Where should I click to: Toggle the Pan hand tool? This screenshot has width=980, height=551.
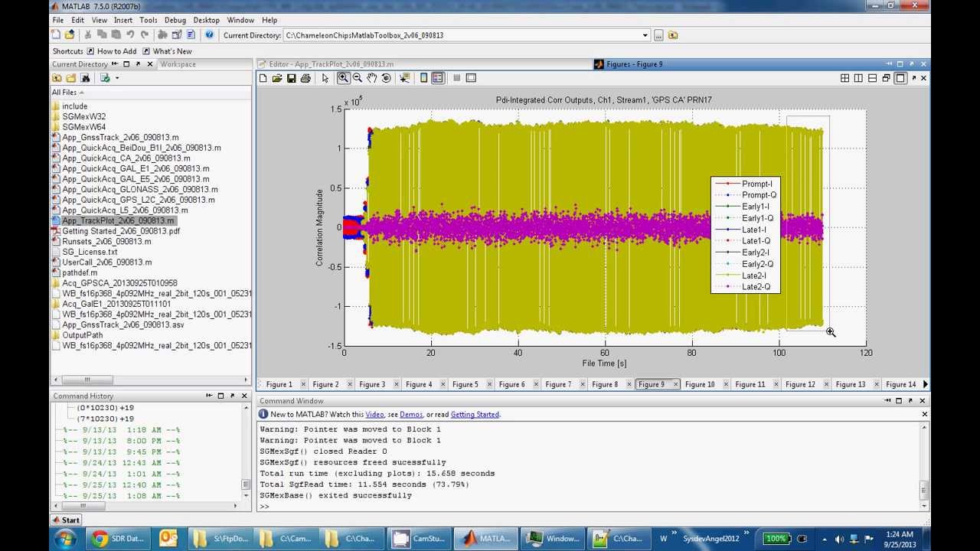[371, 78]
